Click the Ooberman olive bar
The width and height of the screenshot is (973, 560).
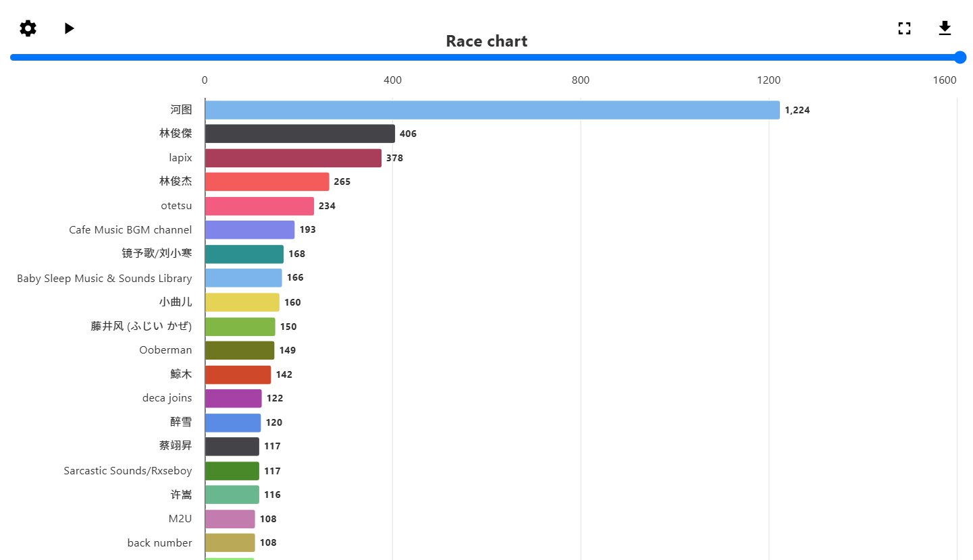coord(239,350)
